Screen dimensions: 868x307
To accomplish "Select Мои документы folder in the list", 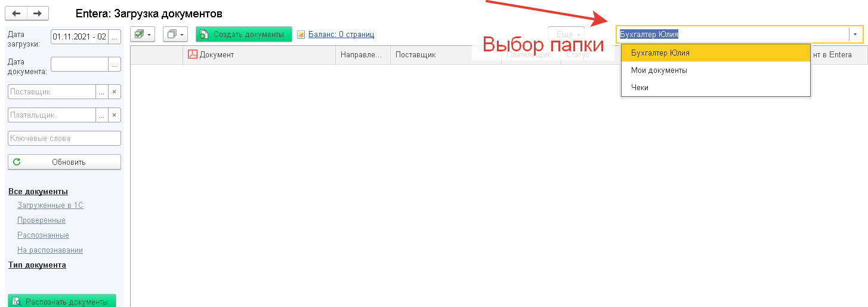I will point(715,70).
